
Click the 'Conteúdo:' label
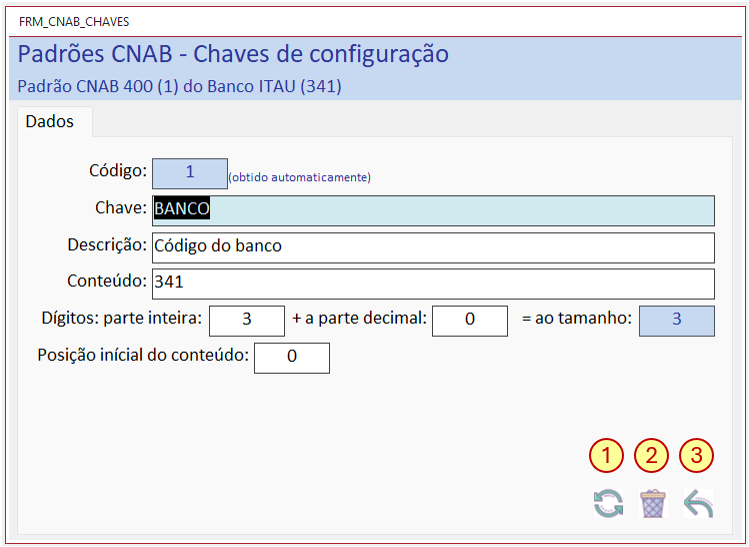click(107, 281)
